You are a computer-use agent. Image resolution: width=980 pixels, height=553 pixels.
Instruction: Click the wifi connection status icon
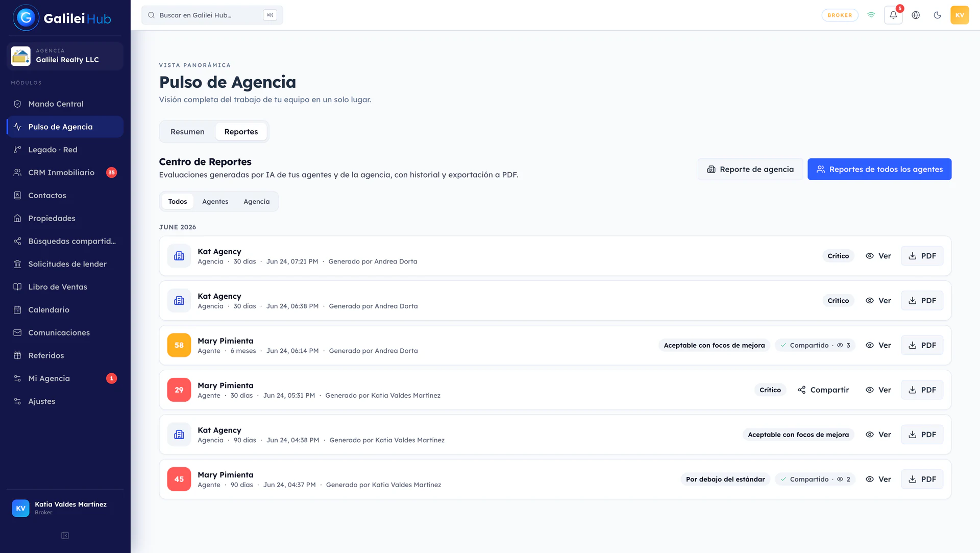(x=871, y=15)
